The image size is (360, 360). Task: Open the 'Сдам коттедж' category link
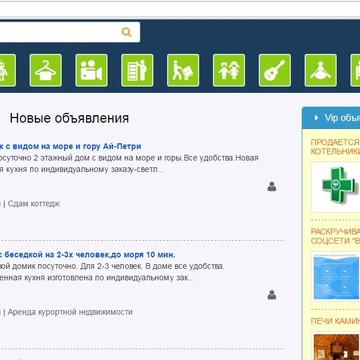pos(34,204)
